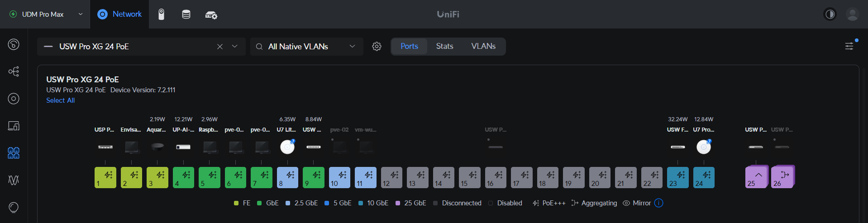
Task: Click the FE legend color swatch
Action: point(236,203)
